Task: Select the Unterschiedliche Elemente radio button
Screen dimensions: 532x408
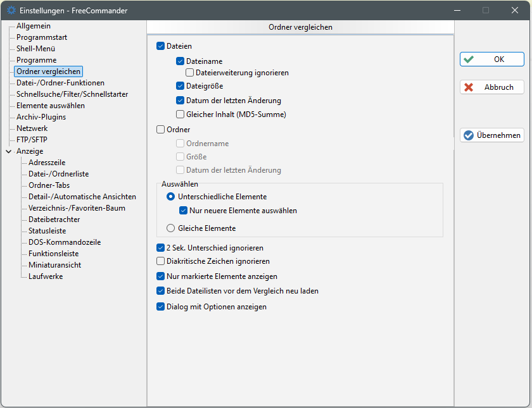Action: coord(170,197)
